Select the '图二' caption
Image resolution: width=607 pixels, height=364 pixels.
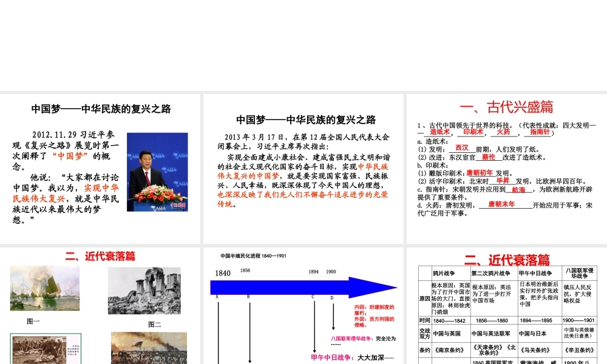tap(154, 325)
